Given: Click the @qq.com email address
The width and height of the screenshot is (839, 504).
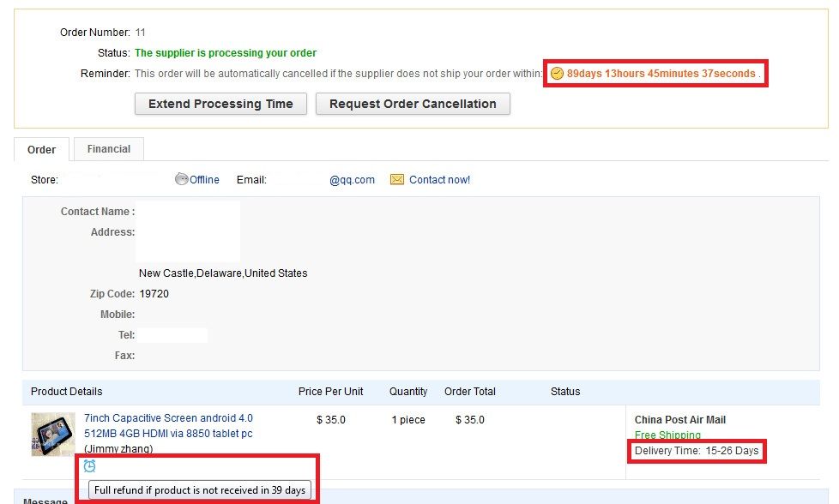Looking at the screenshot, I should (352, 180).
